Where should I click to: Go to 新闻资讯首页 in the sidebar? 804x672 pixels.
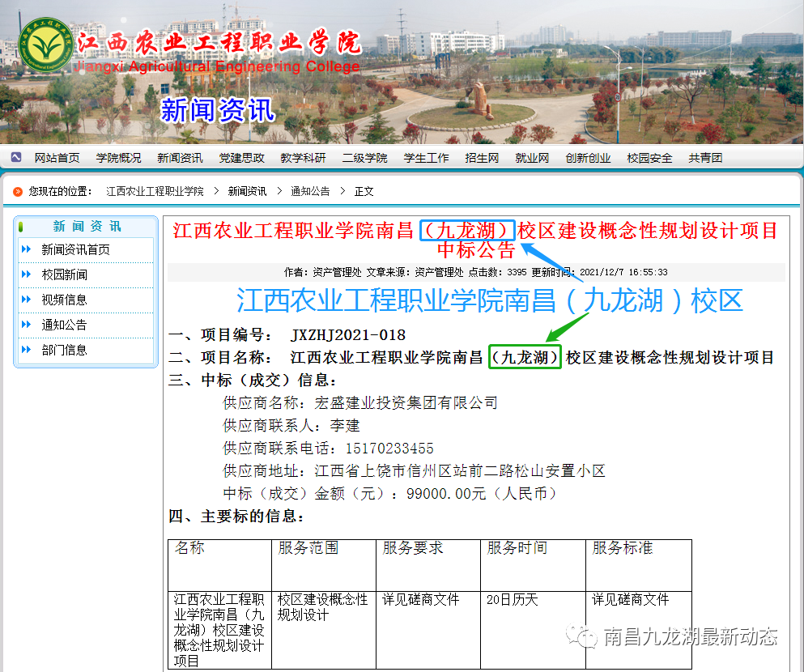pyautogui.click(x=75, y=249)
